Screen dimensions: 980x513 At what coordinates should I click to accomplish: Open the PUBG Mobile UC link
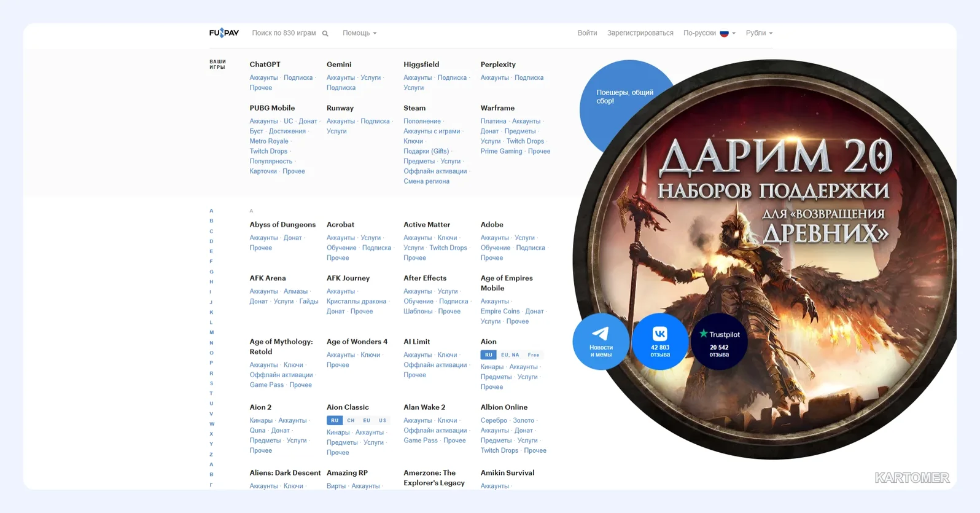click(x=289, y=122)
